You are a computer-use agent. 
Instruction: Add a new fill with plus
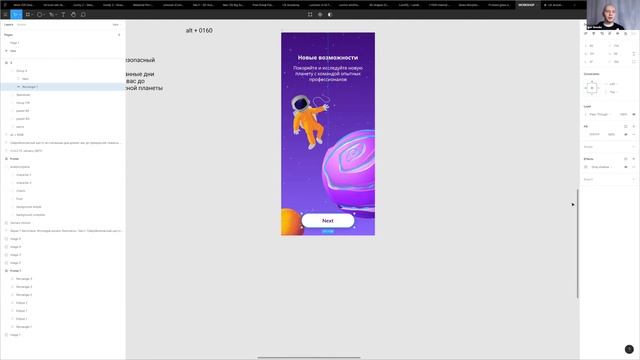(x=634, y=127)
